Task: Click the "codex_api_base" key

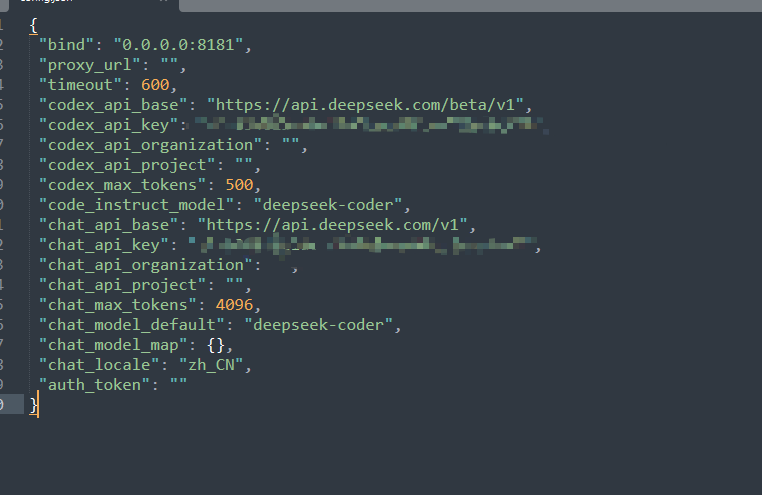Action: pos(113,105)
